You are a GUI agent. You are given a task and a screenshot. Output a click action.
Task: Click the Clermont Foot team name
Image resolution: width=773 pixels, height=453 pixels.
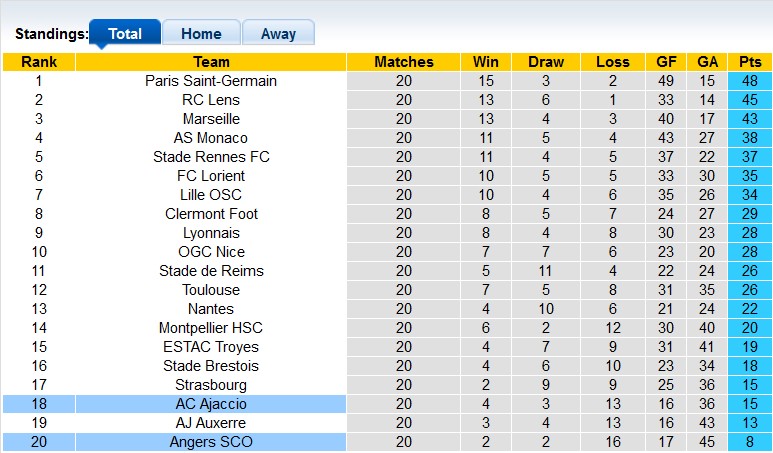point(211,214)
